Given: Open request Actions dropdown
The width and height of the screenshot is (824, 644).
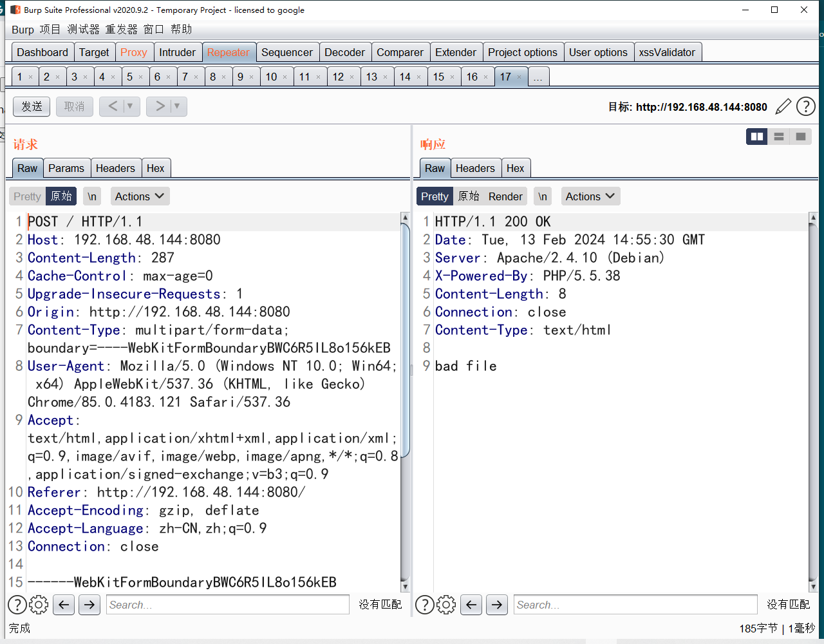Looking at the screenshot, I should pyautogui.click(x=140, y=196).
